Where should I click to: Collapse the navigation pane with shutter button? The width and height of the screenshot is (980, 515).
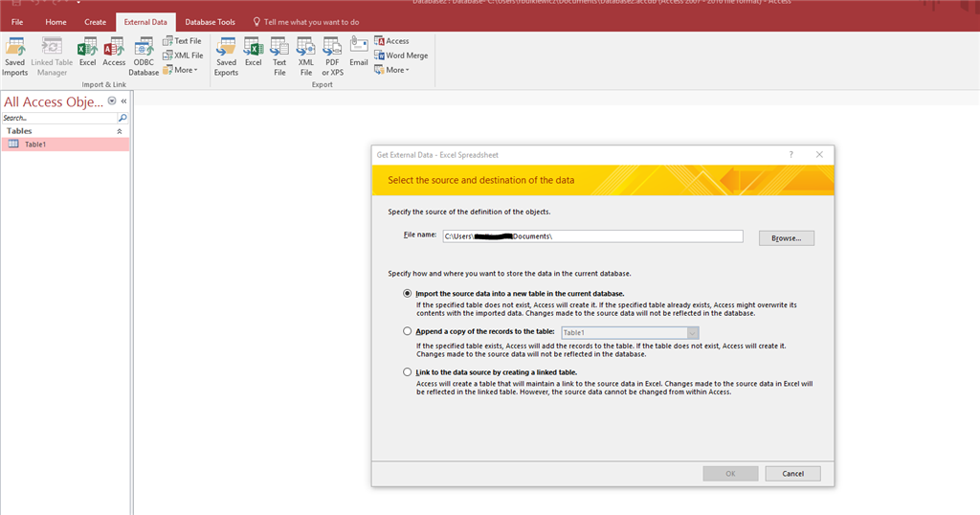tap(123, 101)
